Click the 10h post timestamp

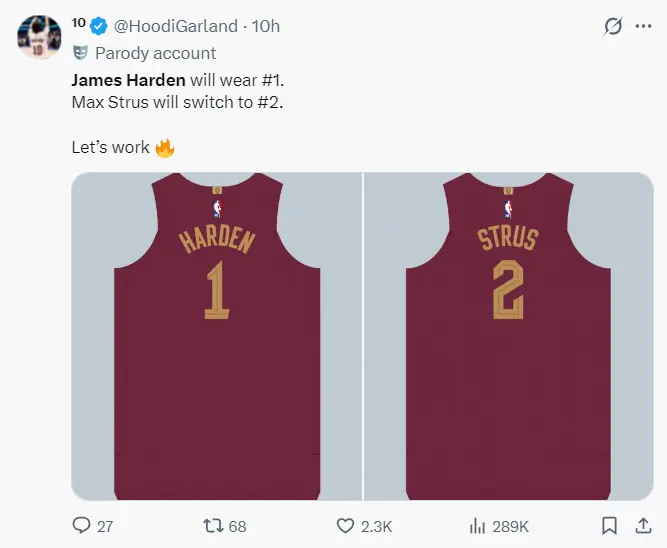(267, 26)
